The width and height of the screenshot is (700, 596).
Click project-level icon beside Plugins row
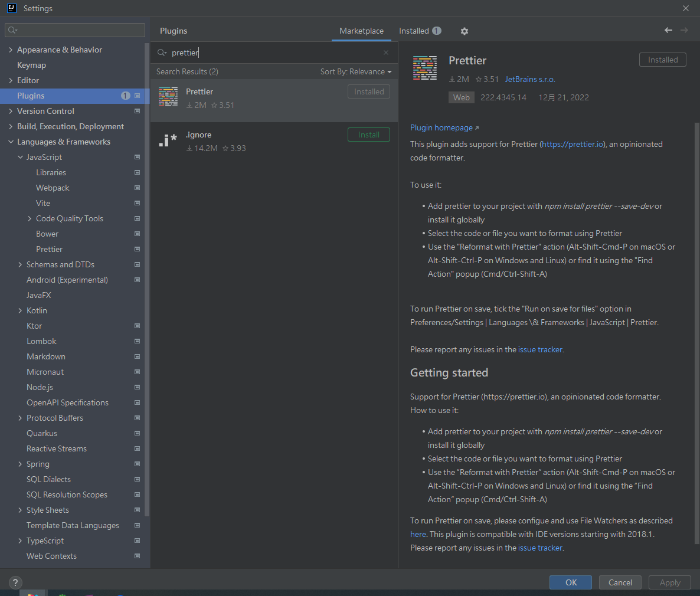pyautogui.click(x=137, y=96)
